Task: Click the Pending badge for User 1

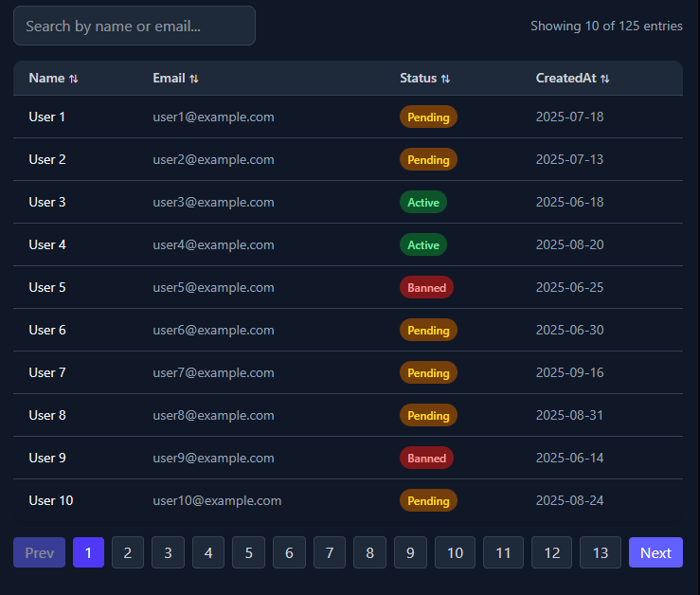Action: pos(428,117)
